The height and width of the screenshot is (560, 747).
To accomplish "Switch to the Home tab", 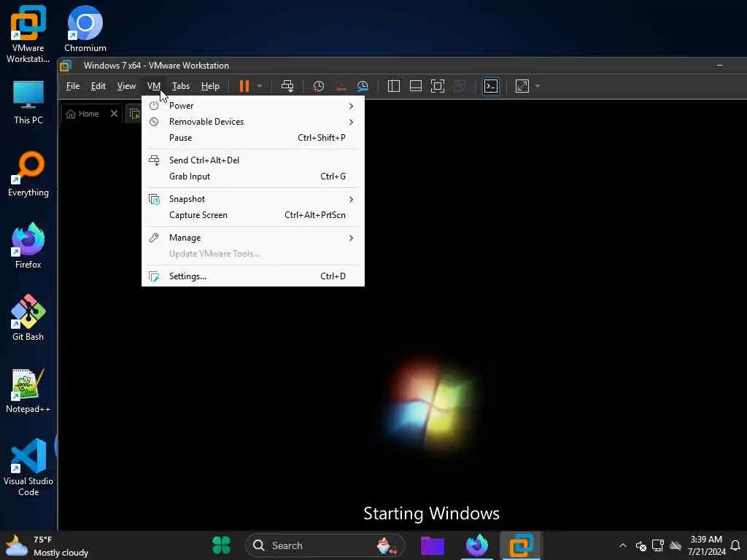I will (x=83, y=114).
